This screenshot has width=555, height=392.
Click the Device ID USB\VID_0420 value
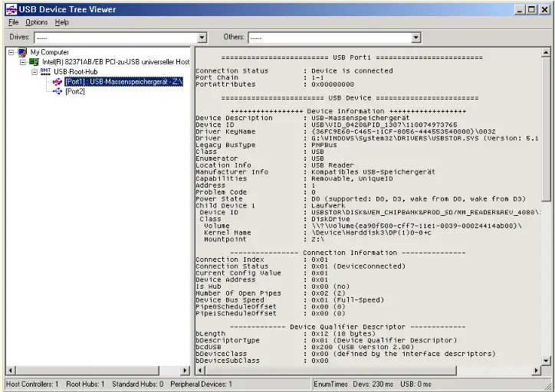[x=384, y=125]
